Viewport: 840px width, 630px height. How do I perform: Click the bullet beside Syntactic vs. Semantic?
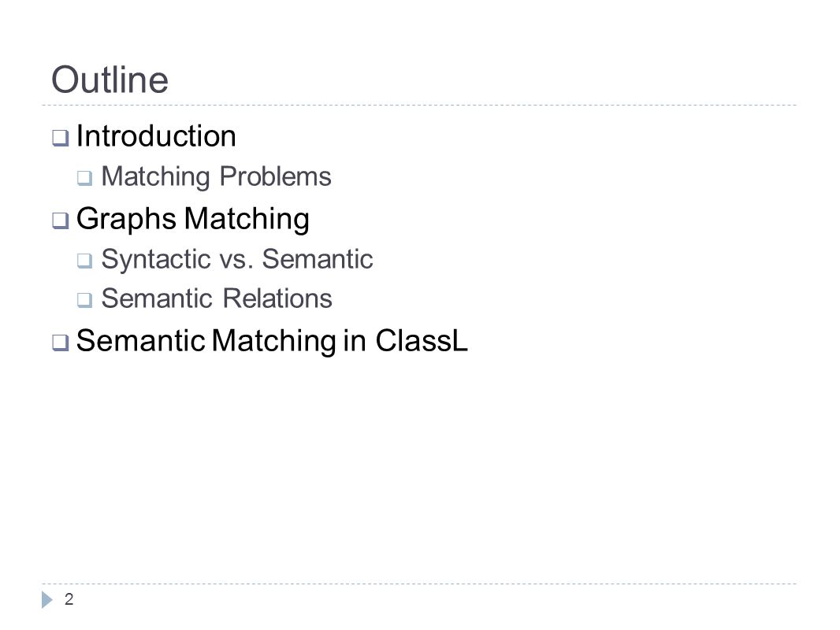pyautogui.click(x=84, y=261)
